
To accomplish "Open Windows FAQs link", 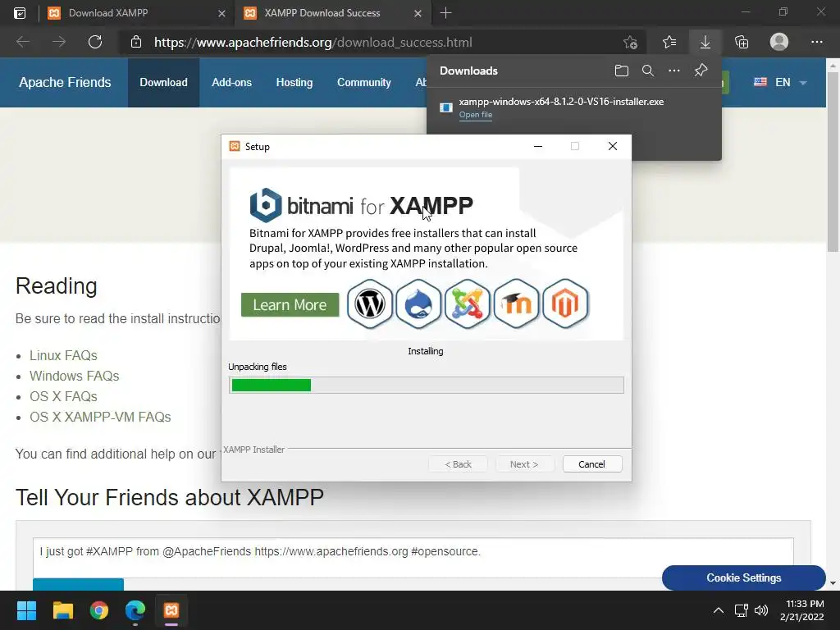I will 74,376.
